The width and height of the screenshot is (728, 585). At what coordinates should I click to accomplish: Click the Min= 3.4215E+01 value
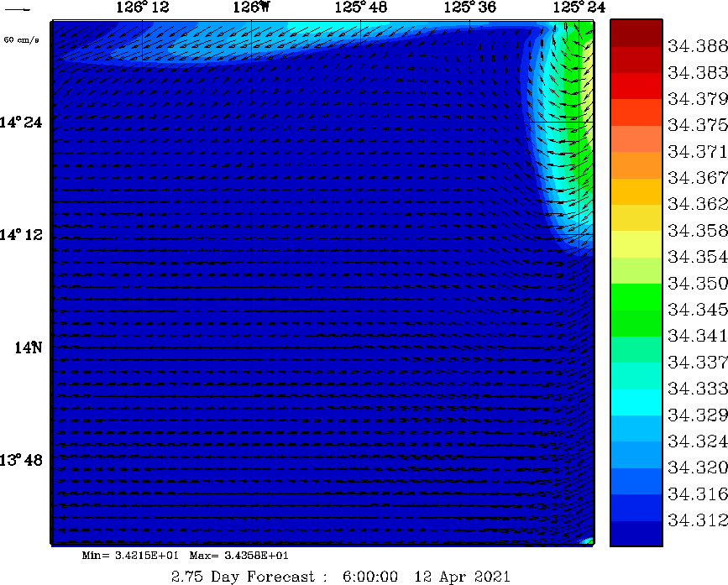click(x=130, y=556)
